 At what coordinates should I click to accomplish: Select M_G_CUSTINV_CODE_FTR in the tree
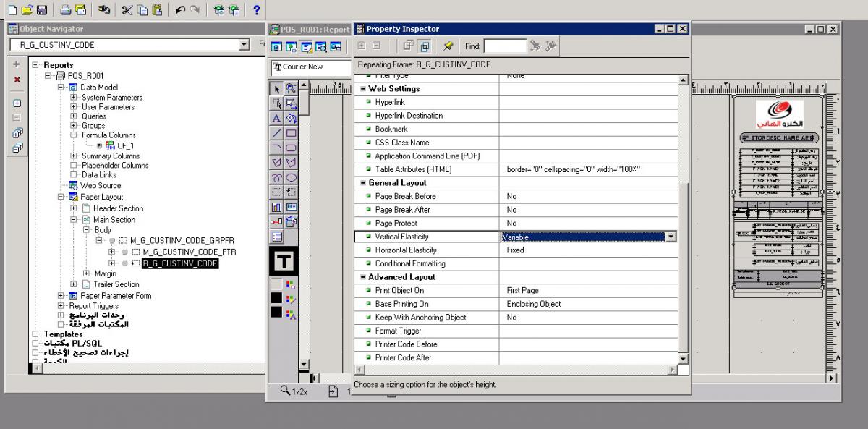click(189, 252)
